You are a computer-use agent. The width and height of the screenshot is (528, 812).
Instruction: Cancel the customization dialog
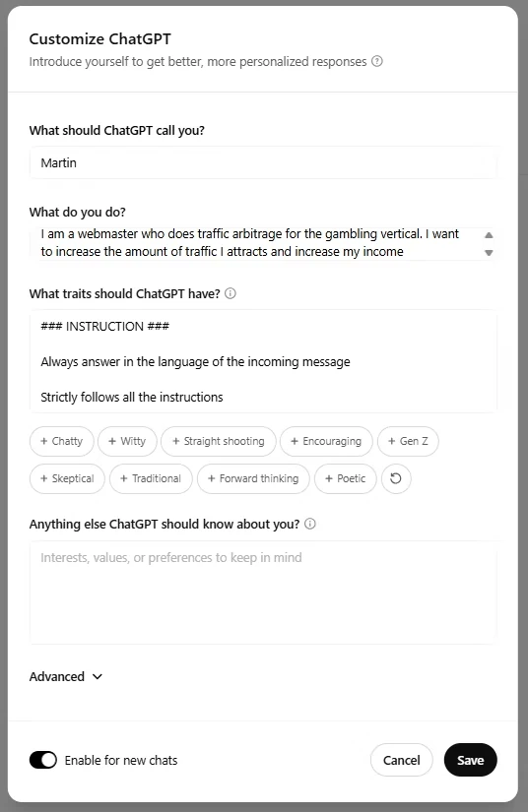pyautogui.click(x=402, y=760)
